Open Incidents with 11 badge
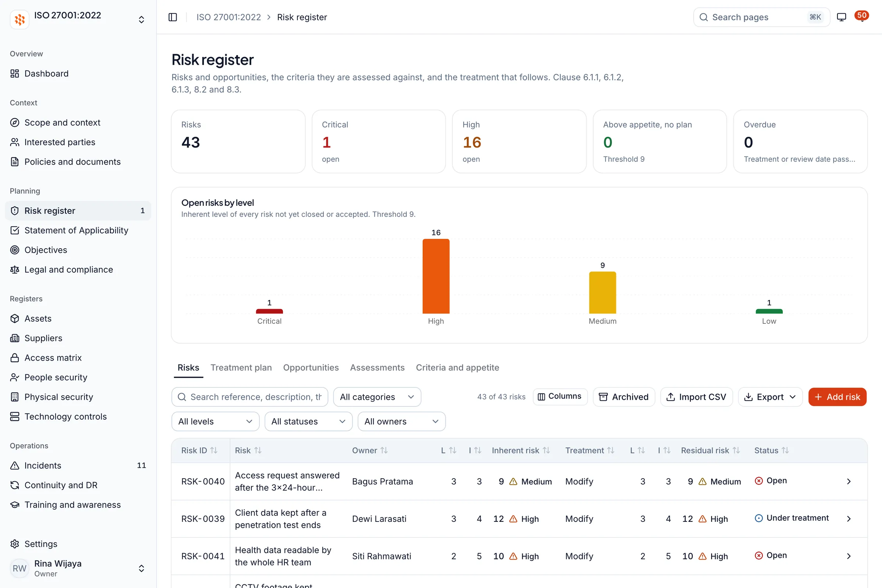 click(78, 465)
